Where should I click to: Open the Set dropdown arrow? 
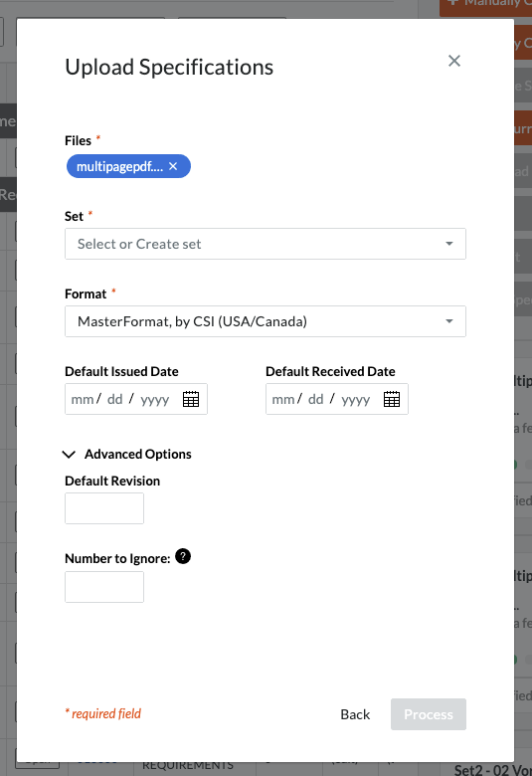coord(448,244)
